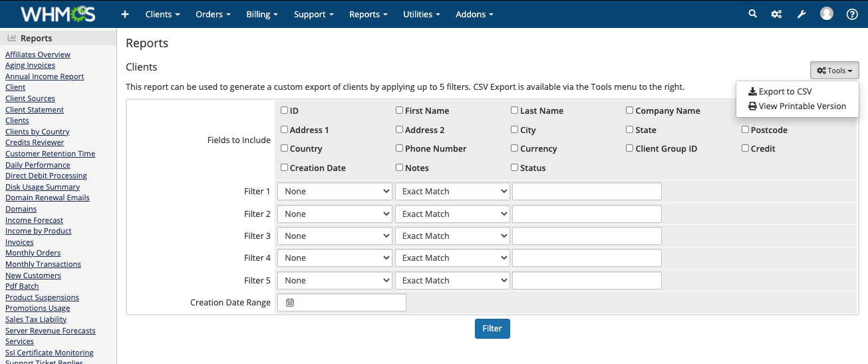Check the City field checkbox
Viewport: 868px width, 364px height.
(515, 130)
